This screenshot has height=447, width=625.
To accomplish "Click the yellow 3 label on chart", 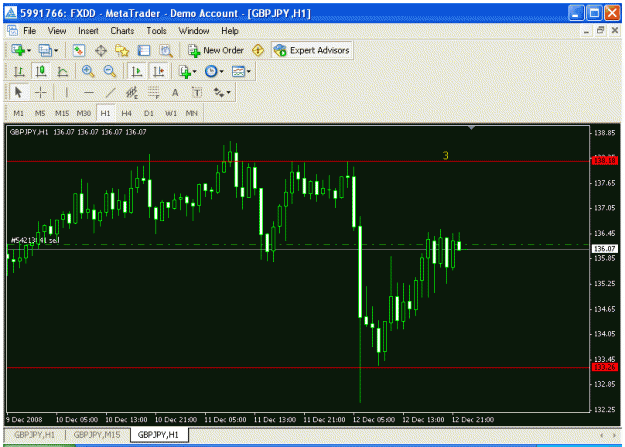I will pyautogui.click(x=446, y=156).
